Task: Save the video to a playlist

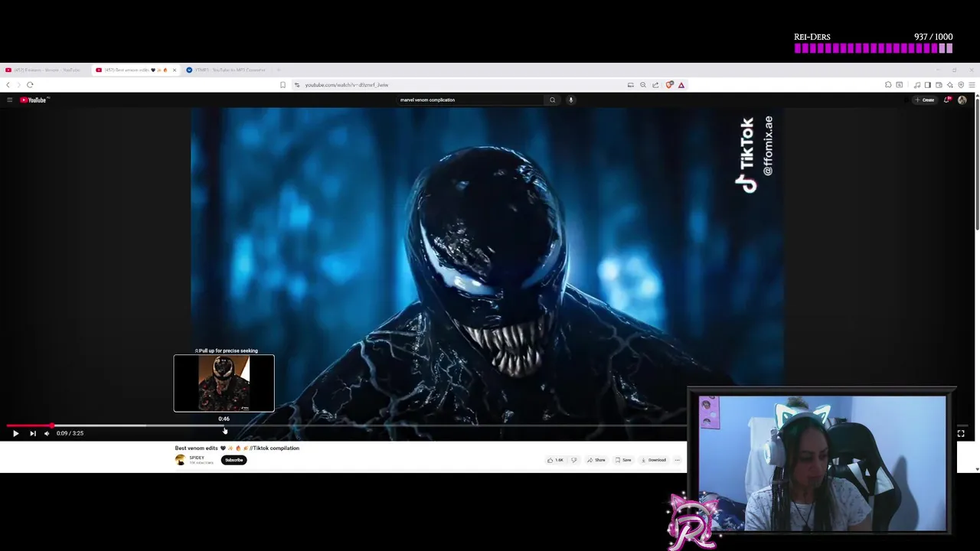Action: [623, 460]
